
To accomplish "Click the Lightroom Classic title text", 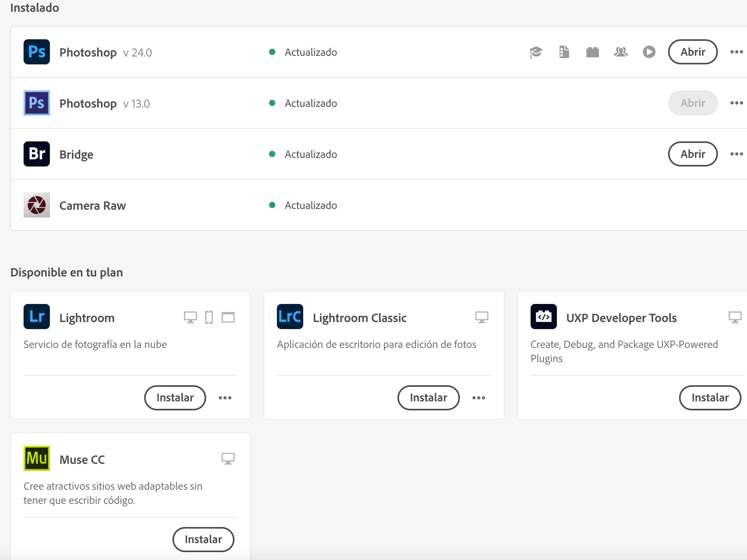I will pyautogui.click(x=359, y=318).
